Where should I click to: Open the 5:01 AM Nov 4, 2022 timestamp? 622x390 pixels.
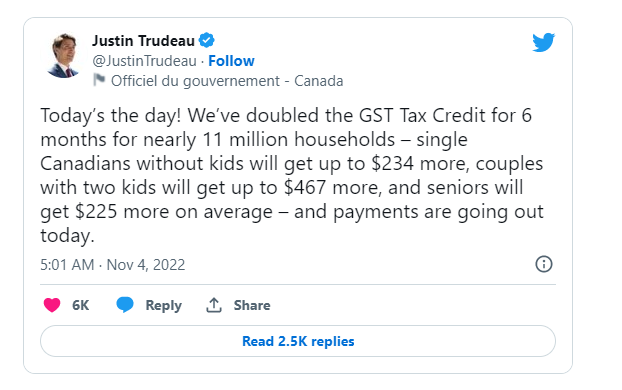click(x=113, y=265)
